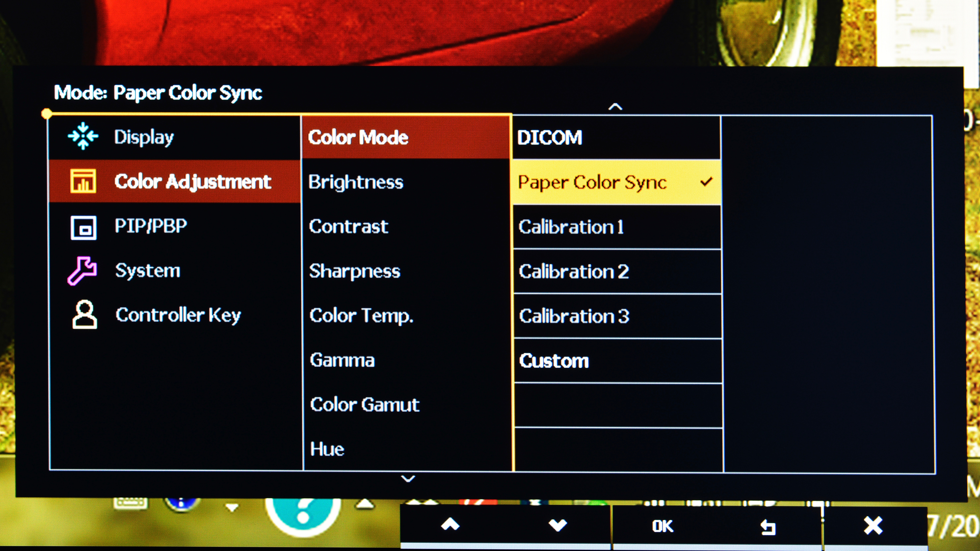Image resolution: width=980 pixels, height=551 pixels.
Task: Click the down arrow navigation button
Action: coord(558,525)
